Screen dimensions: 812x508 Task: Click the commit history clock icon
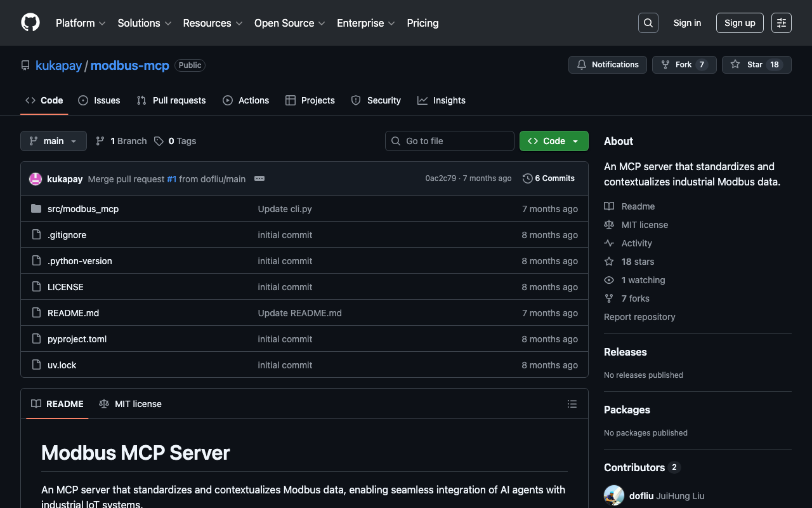(x=527, y=178)
